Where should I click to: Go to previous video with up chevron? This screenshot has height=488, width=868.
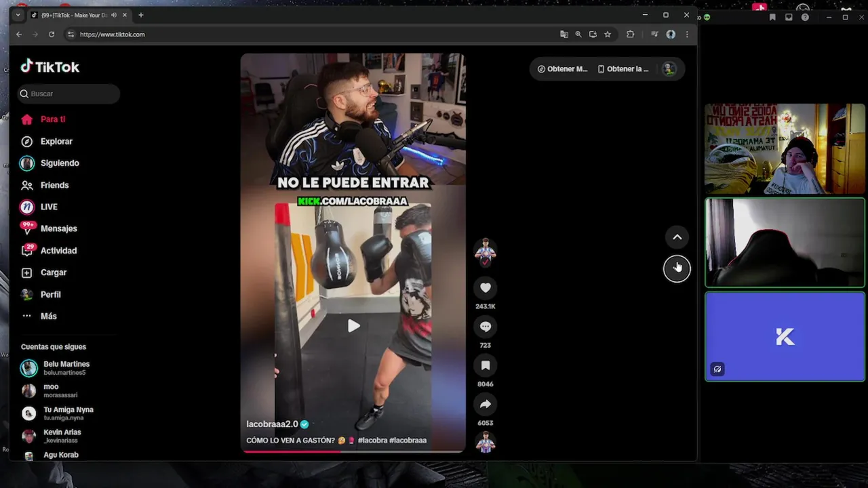tap(677, 237)
